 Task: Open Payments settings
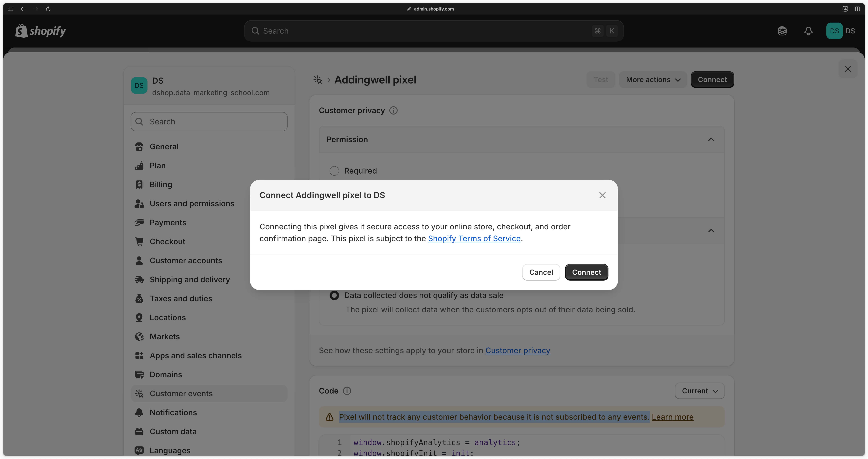point(209,223)
